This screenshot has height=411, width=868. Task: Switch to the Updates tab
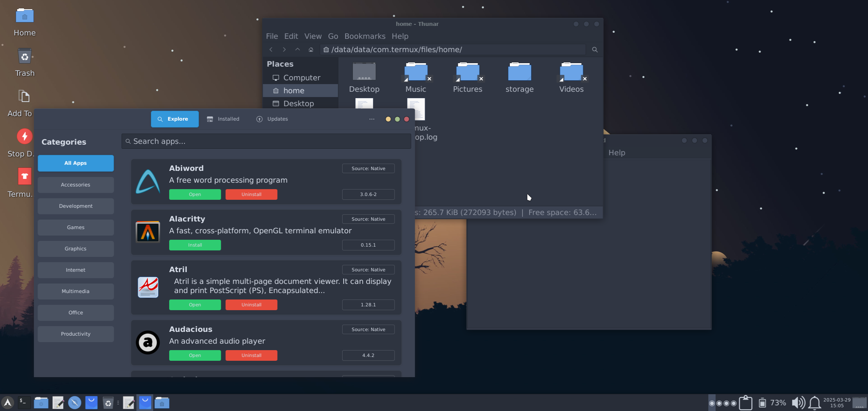click(x=272, y=119)
